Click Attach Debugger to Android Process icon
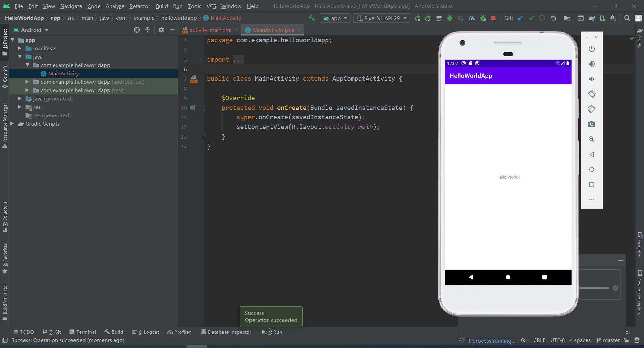Viewport: 644px width, 348px height. [483, 18]
